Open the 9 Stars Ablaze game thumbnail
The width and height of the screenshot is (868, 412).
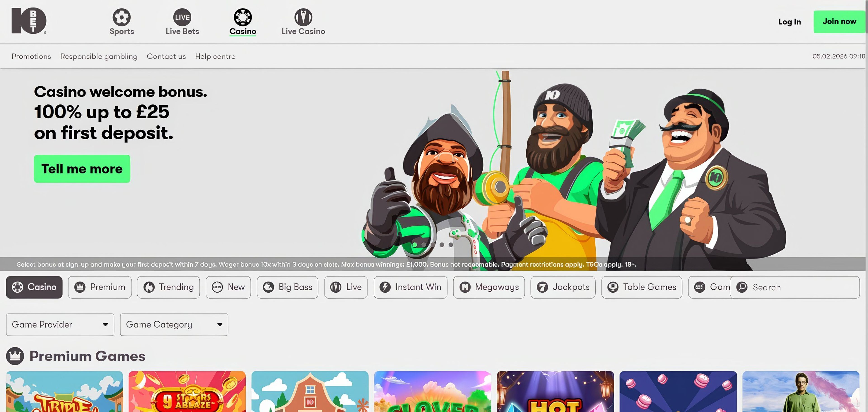[x=187, y=391]
